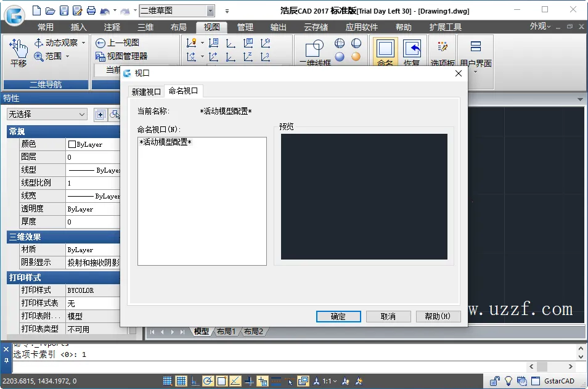Click the 帮助(H) button in the Viewport dialog
Screen dimensions: 588x389
[x=438, y=316]
